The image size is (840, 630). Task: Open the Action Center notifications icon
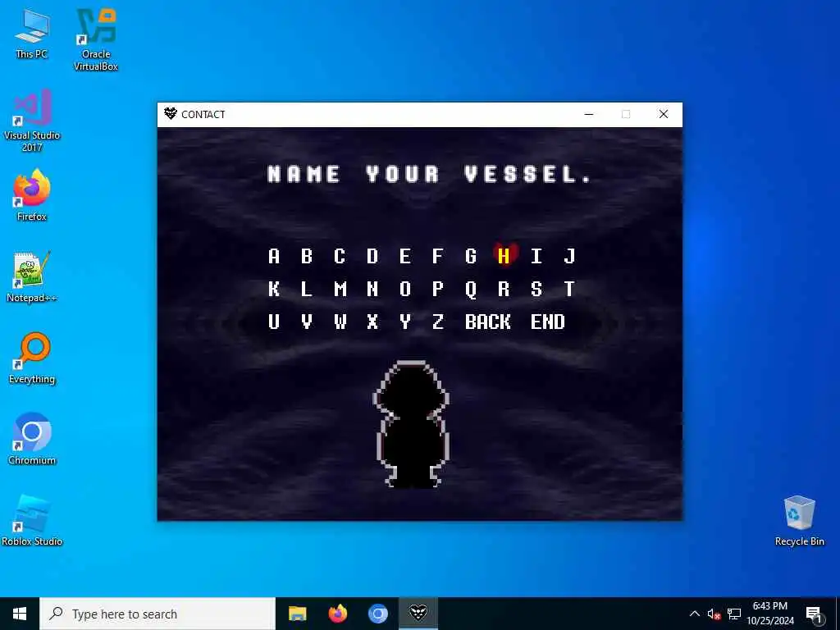coord(814,614)
